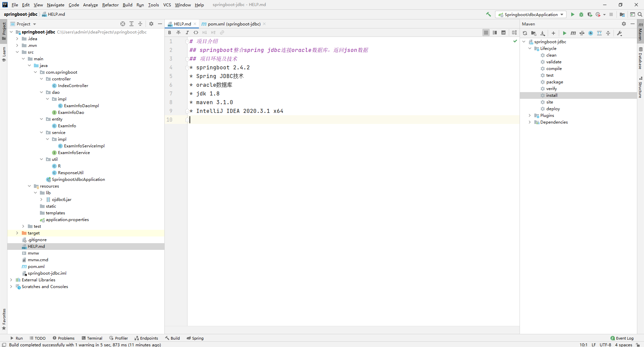
Task: Close the pom.xml tab
Action: [264, 24]
